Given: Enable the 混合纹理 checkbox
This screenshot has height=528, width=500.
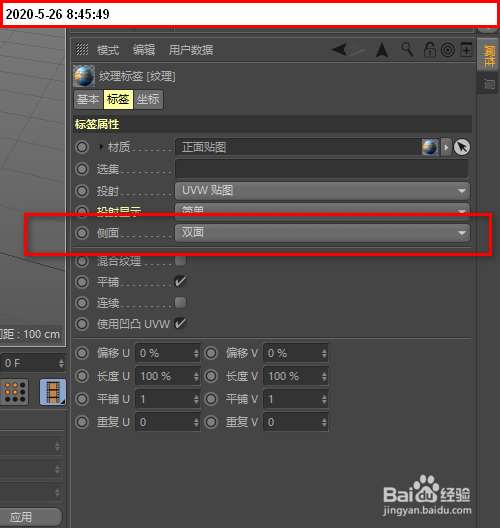Looking at the screenshot, I should click(x=180, y=260).
